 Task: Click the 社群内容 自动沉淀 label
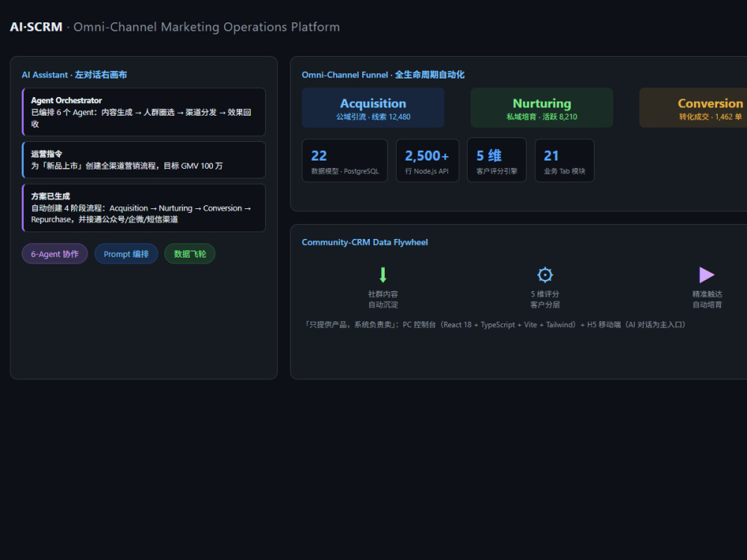pyautogui.click(x=382, y=299)
